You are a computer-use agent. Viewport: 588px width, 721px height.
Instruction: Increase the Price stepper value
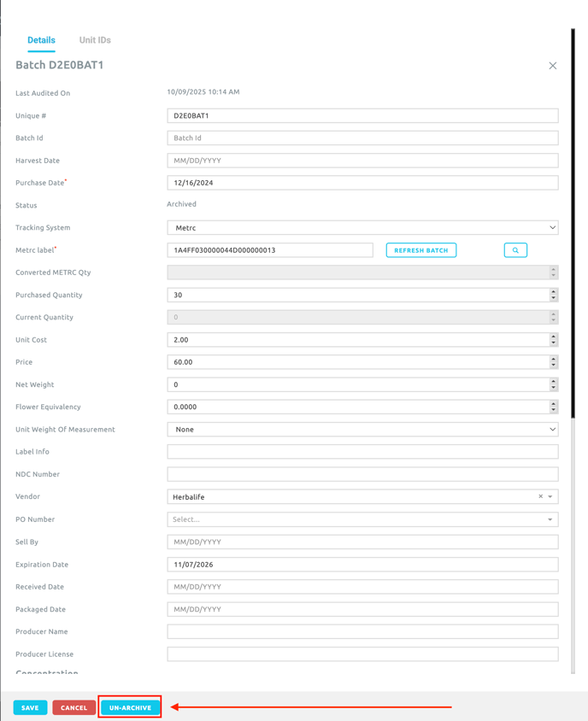pyautogui.click(x=553, y=359)
